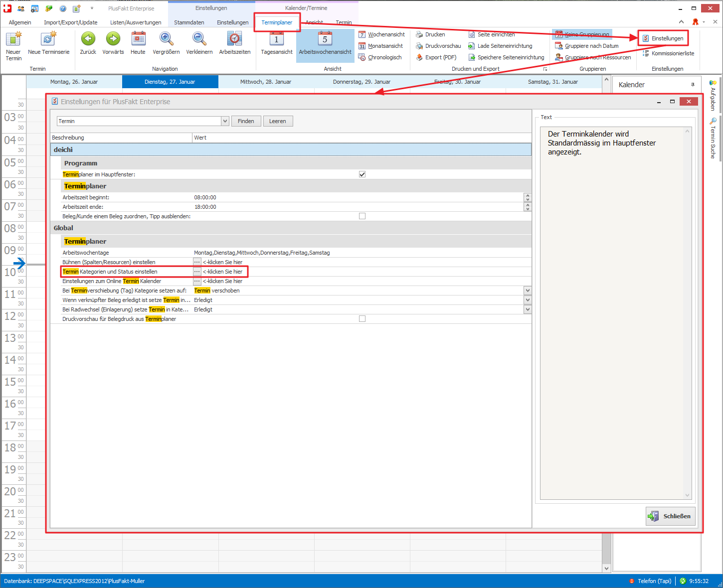Export the calendar via Export (PDF)
The image size is (723, 588).
point(436,57)
